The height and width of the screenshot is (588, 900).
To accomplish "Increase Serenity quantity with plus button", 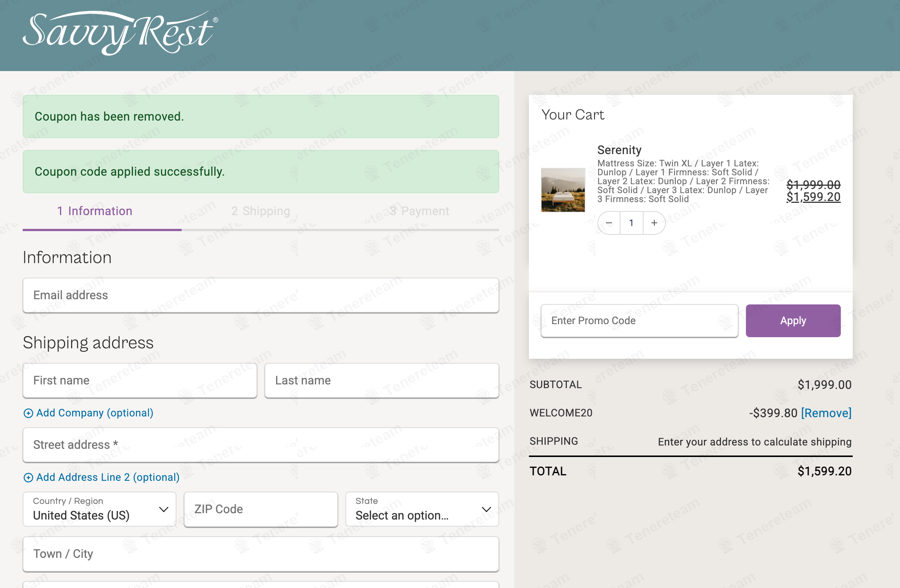I will [654, 223].
